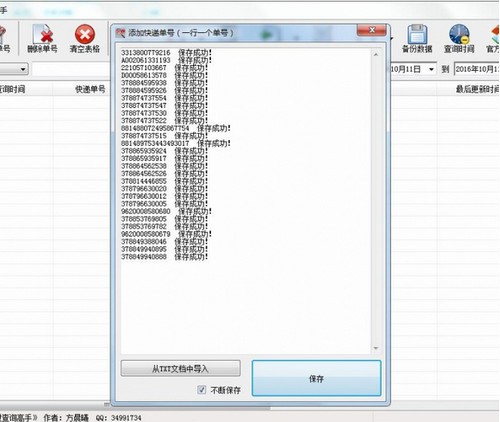Image resolution: width=500 pixels, height=422 pixels.
Task: Click the QQ: 34991734 status bar text
Action: click(x=119, y=418)
